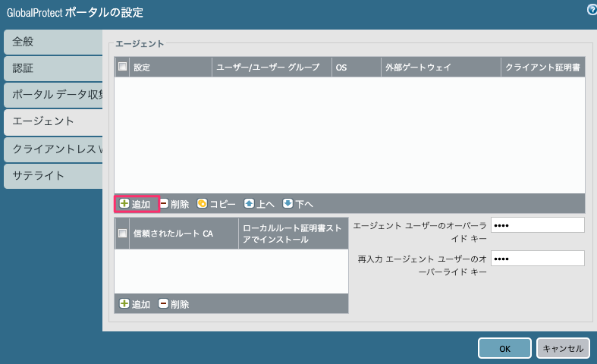Viewport: 597px width, 364px height.
Task: Open the 認証 tab
Action: pos(53,68)
